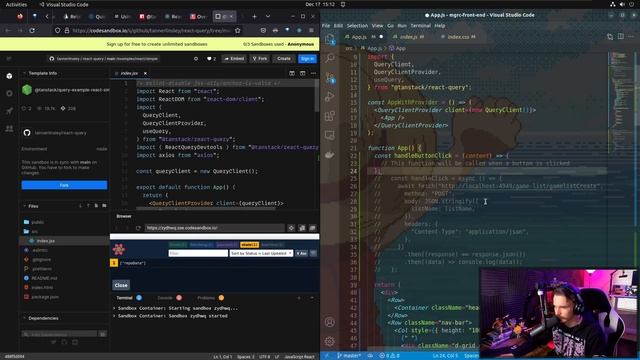
Task: Open the Help menu in VS Code
Action: [x=440, y=26]
